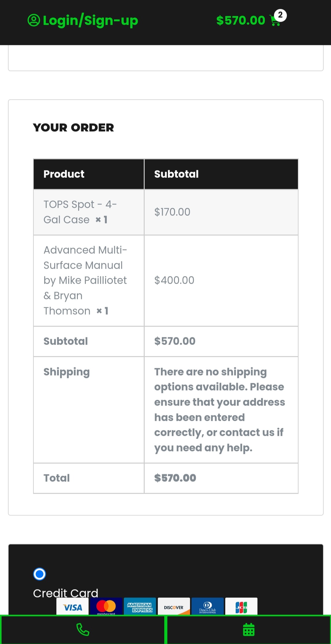
Task: Open the Login/Sign-up link
Action: tap(90, 21)
